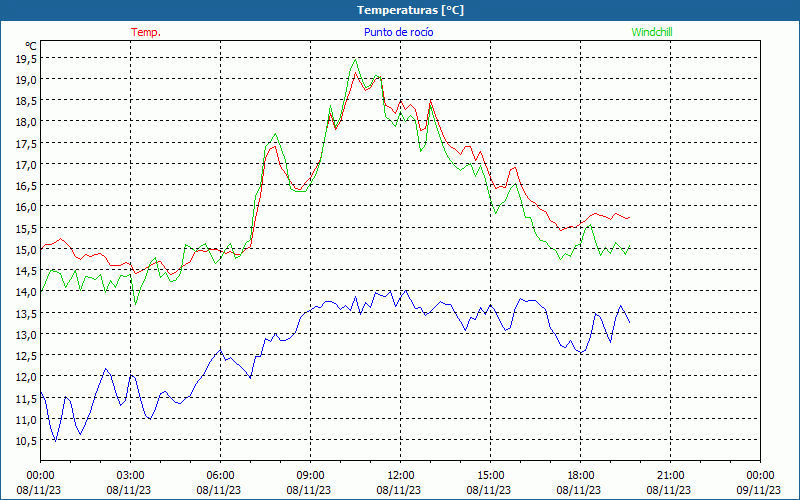Click the 17,5 y-axis value
800x500 pixels.
pos(26,143)
